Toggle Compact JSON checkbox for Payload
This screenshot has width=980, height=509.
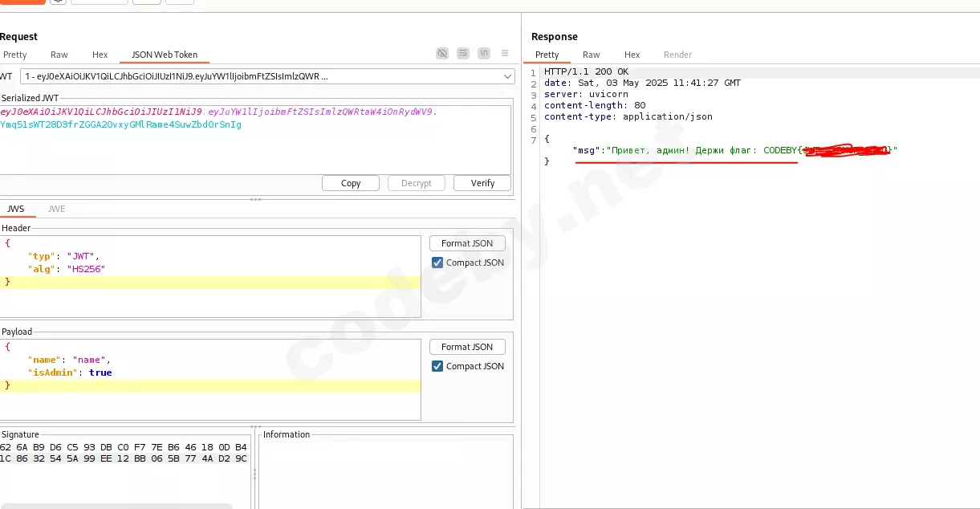point(437,366)
